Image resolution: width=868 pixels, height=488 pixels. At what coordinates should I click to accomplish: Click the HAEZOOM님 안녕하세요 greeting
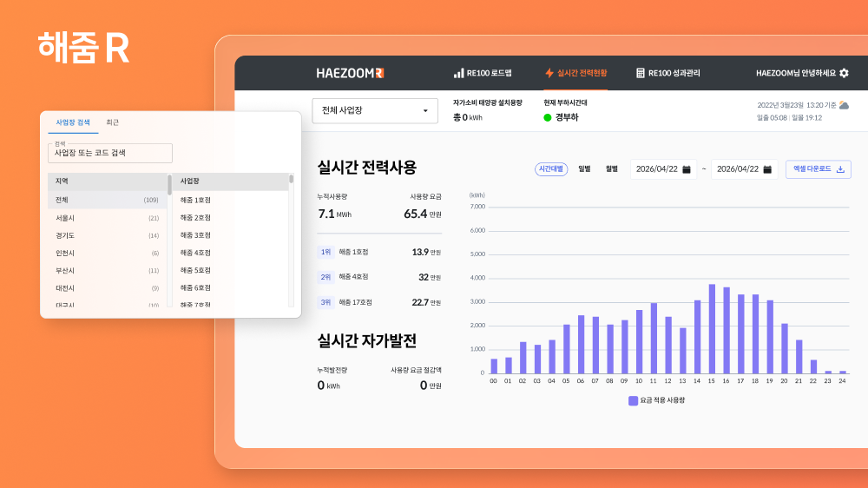click(x=796, y=73)
